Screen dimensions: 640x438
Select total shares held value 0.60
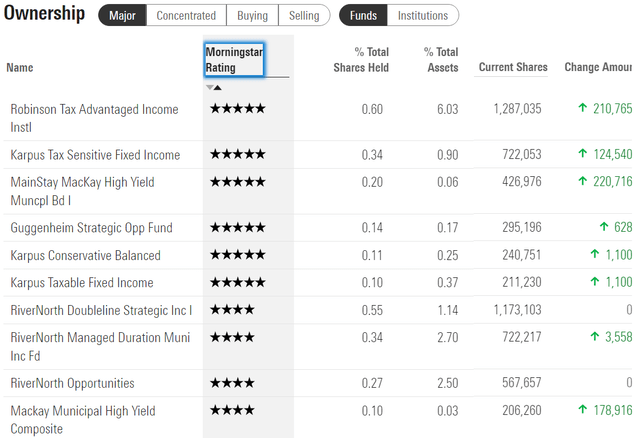tap(372, 109)
